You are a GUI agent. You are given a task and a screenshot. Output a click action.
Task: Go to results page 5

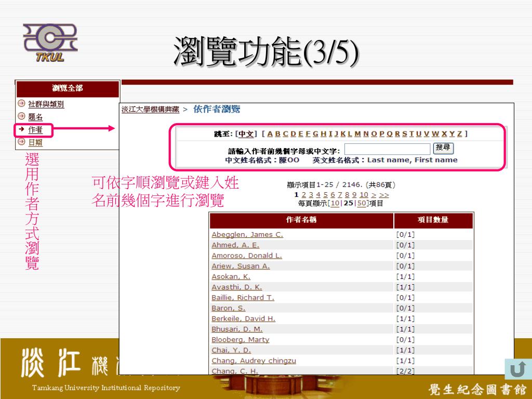pyautogui.click(x=325, y=195)
